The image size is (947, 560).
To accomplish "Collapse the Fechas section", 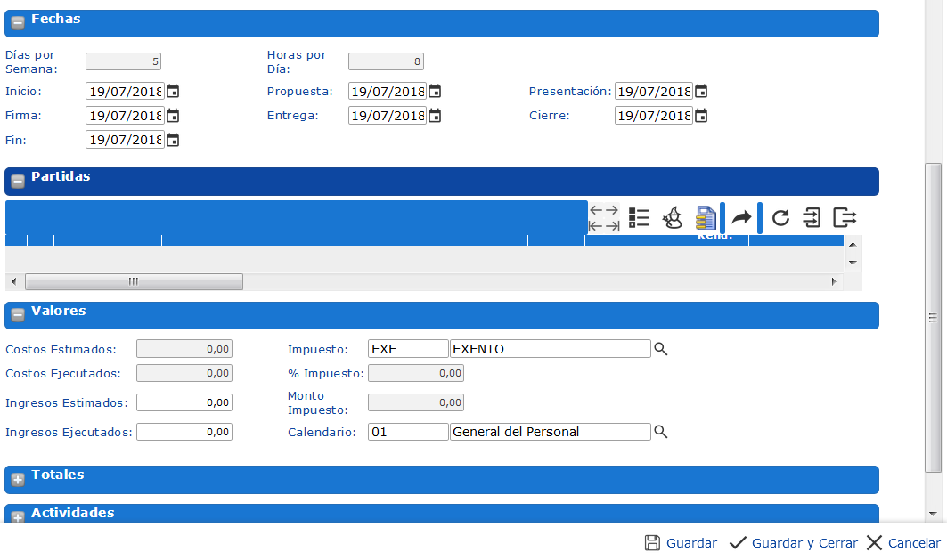I will point(18,23).
